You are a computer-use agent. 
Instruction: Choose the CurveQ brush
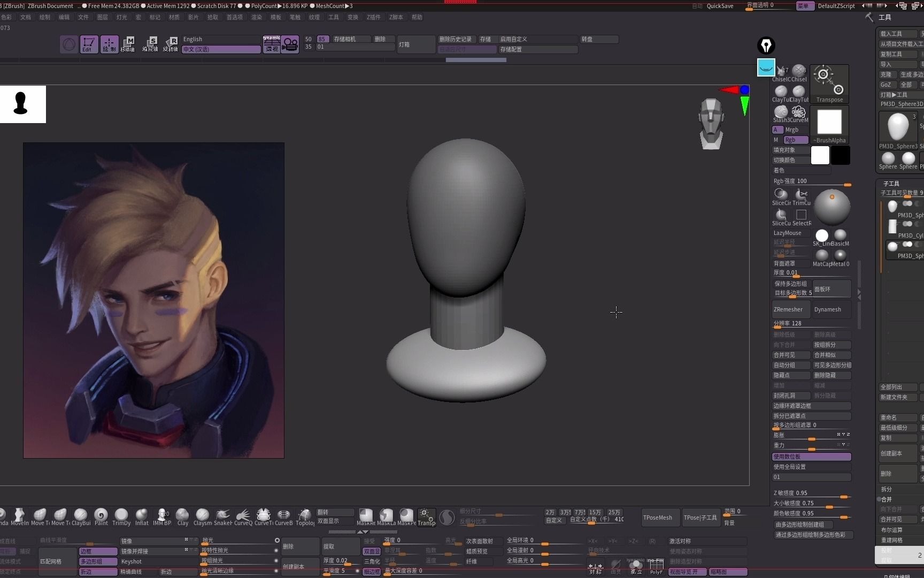coord(243,516)
